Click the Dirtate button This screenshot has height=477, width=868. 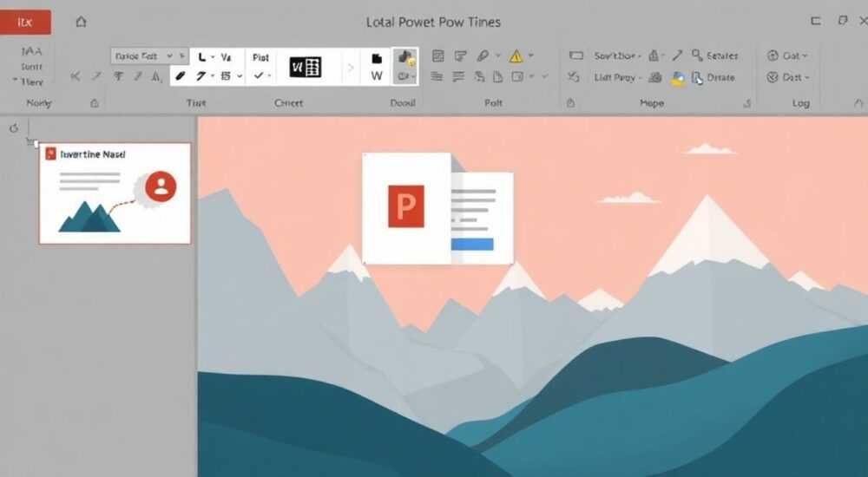713,78
